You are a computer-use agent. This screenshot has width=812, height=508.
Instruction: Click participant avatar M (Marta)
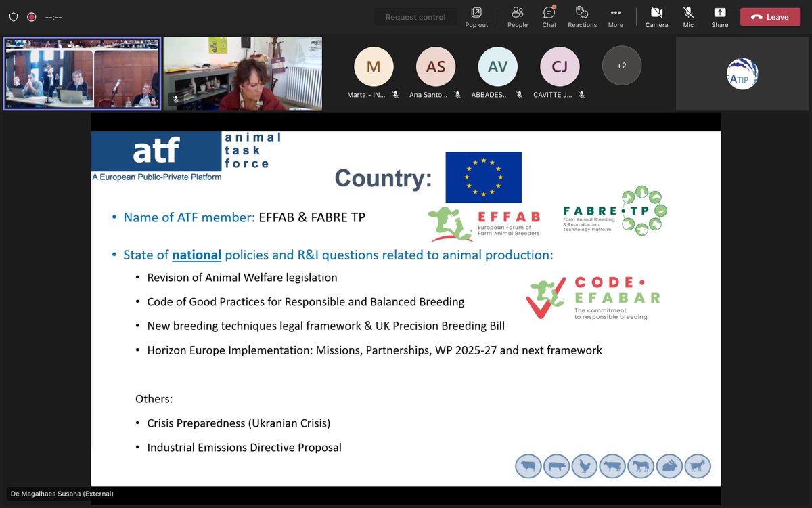(x=374, y=66)
